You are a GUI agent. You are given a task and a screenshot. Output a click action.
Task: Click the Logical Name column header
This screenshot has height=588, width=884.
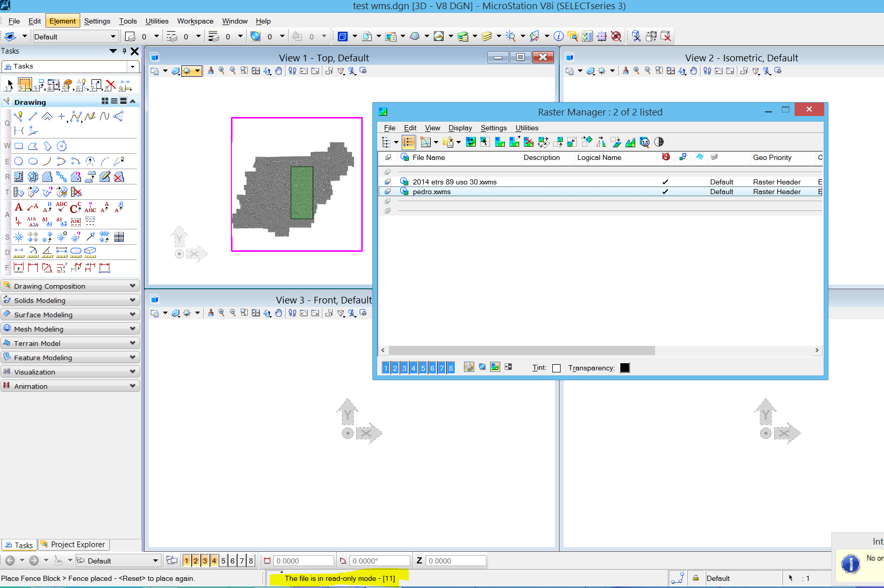pyautogui.click(x=599, y=157)
